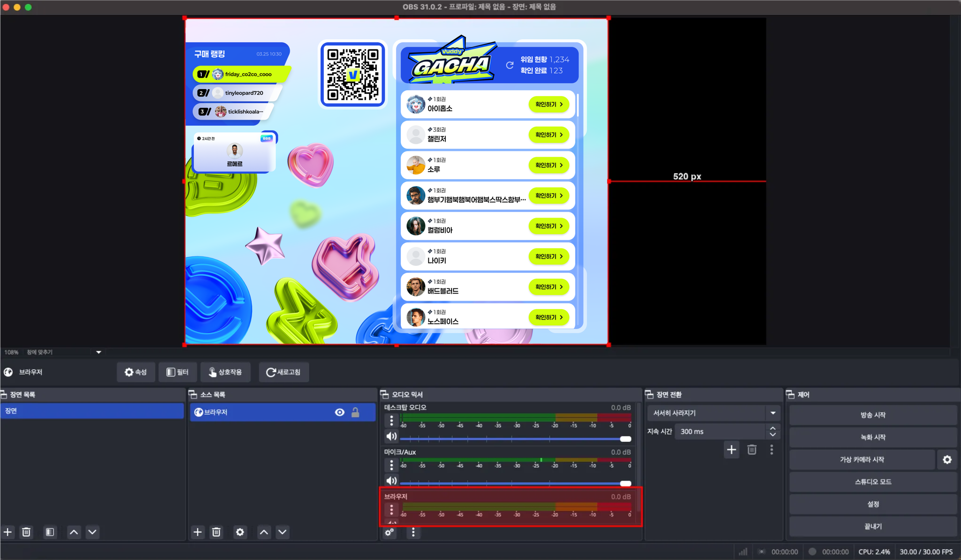
Task: Refresh browser source with 새로고침
Action: (x=283, y=372)
